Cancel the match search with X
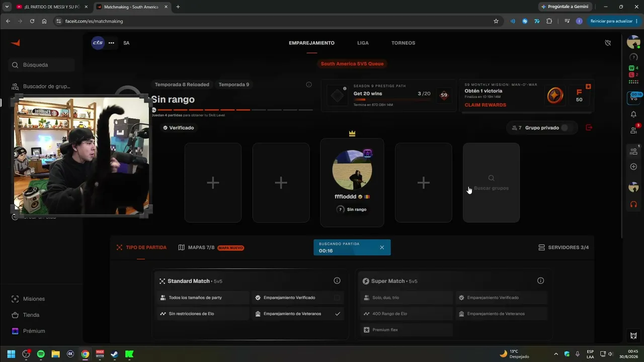 tap(382, 247)
